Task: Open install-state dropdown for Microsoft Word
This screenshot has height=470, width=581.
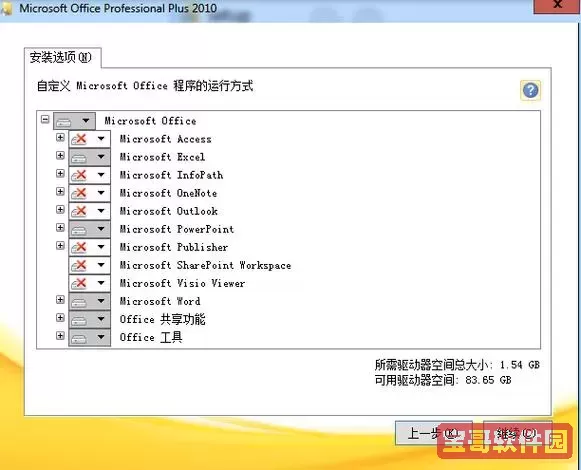Action: 89,301
